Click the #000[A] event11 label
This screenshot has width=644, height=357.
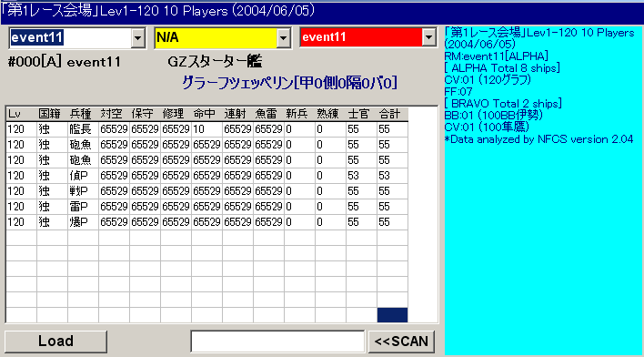(x=65, y=63)
